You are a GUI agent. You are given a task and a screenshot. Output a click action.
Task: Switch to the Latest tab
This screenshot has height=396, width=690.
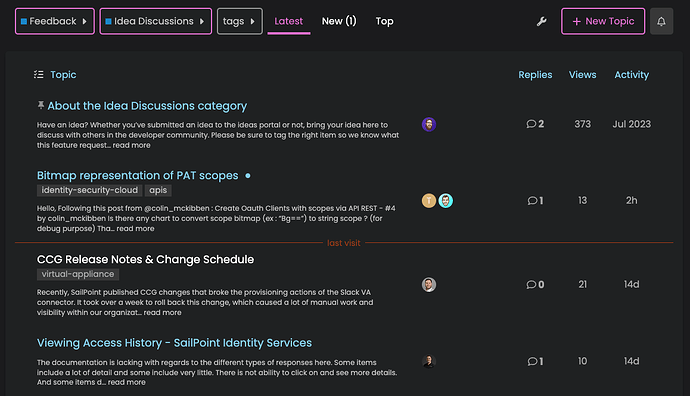(289, 21)
